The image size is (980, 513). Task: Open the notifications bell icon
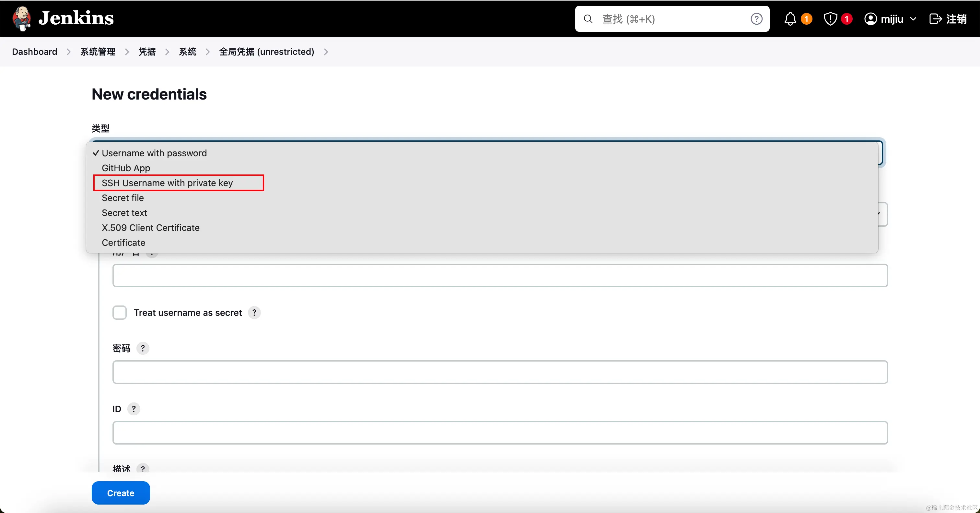click(x=790, y=19)
